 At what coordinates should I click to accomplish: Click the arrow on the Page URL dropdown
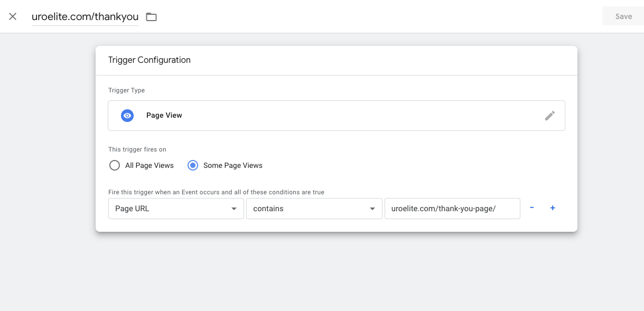point(234,209)
